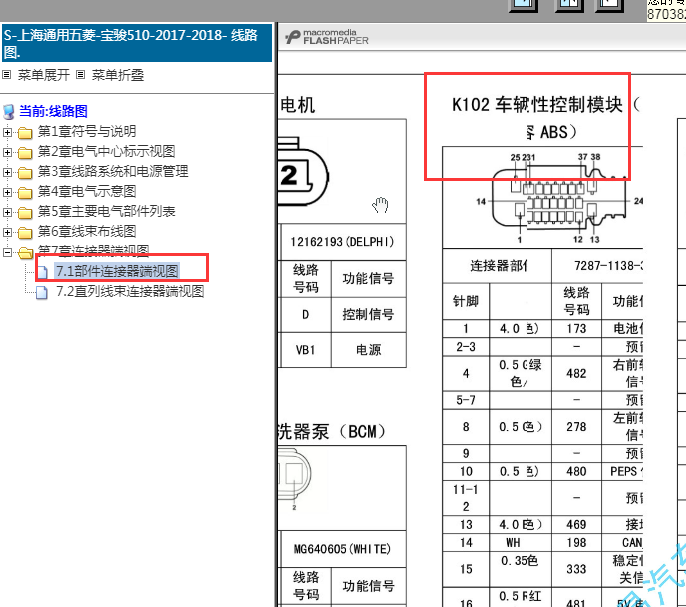Click the VB1 circuit cell
The height and width of the screenshot is (607, 686).
[x=306, y=350]
